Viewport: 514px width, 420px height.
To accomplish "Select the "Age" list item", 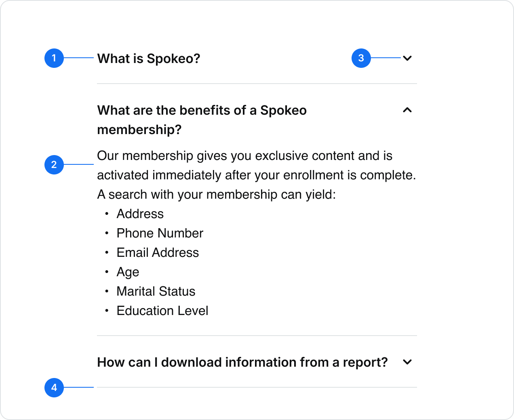I will coord(128,272).
